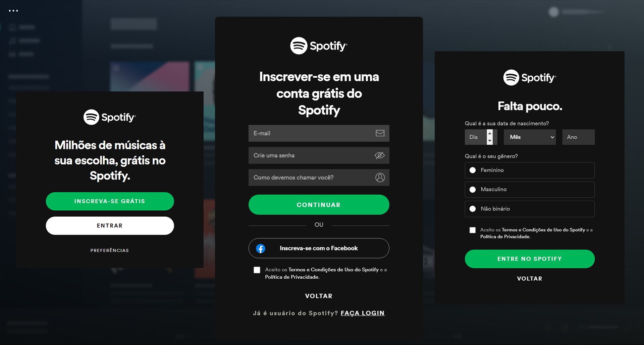Click the Crie uma senha field
The height and width of the screenshot is (345, 644).
tap(319, 155)
